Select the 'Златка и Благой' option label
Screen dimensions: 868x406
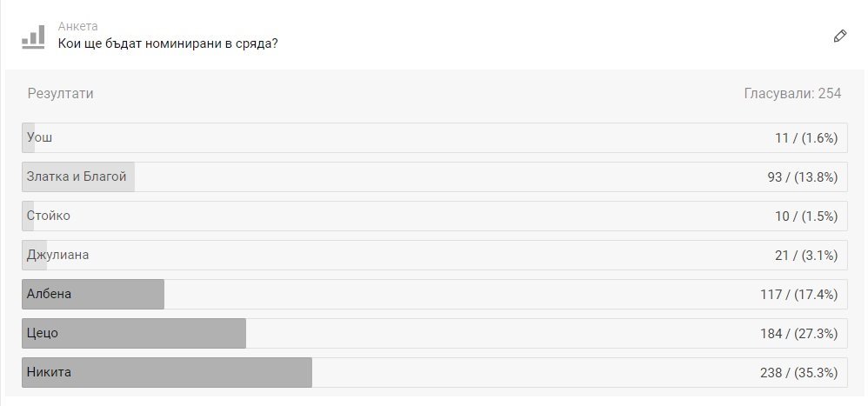click(x=77, y=176)
